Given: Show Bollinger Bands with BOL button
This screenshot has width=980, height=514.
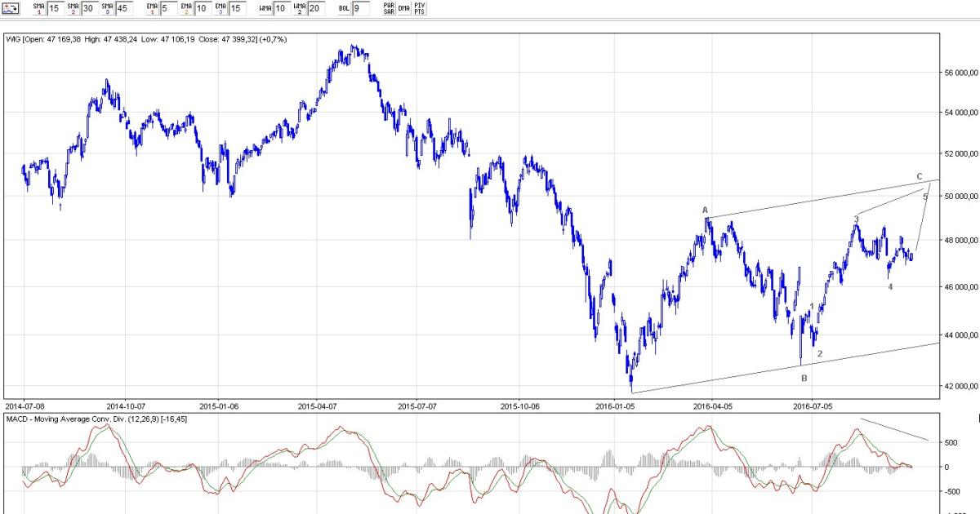Looking at the screenshot, I should pos(344,8).
